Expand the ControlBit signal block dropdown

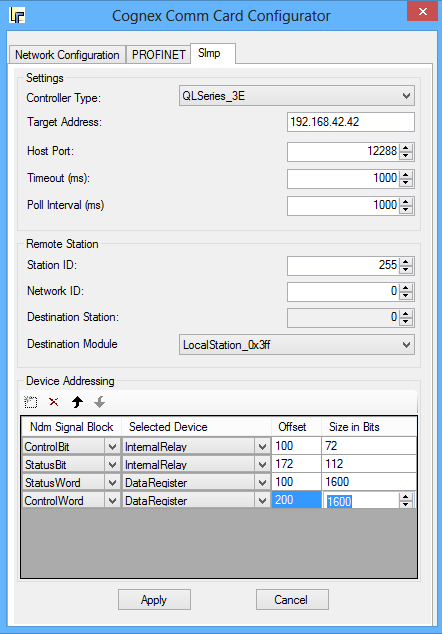pyautogui.click(x=112, y=447)
